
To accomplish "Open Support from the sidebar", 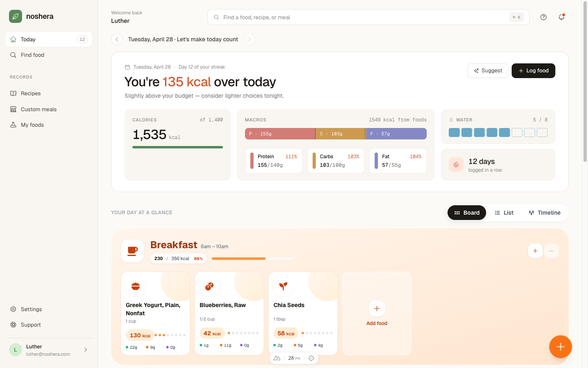I will [x=49, y=325].
